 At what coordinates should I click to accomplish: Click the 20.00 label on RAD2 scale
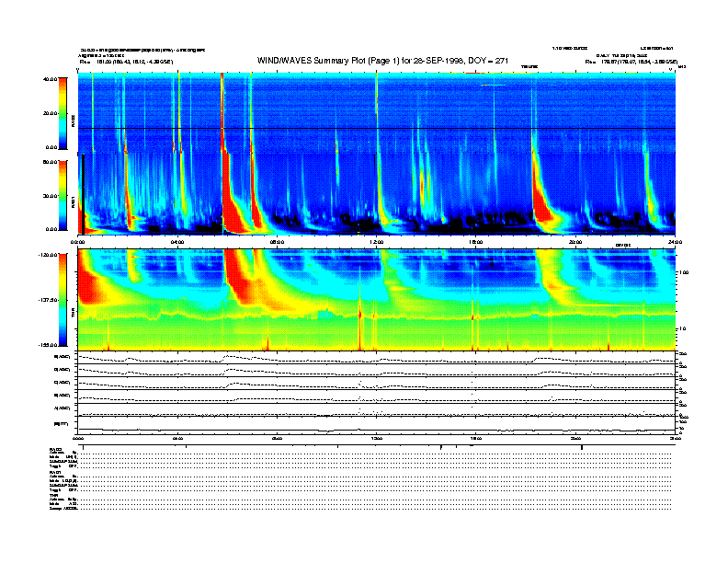tap(50, 113)
